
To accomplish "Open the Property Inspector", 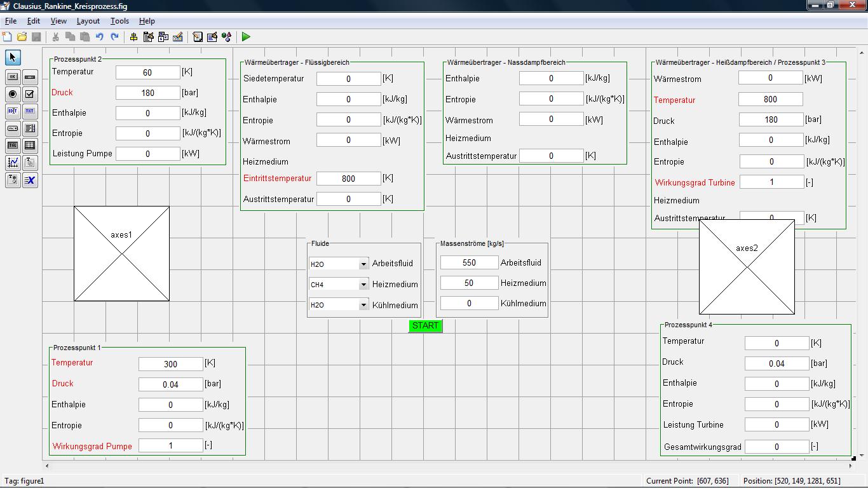I will click(212, 37).
